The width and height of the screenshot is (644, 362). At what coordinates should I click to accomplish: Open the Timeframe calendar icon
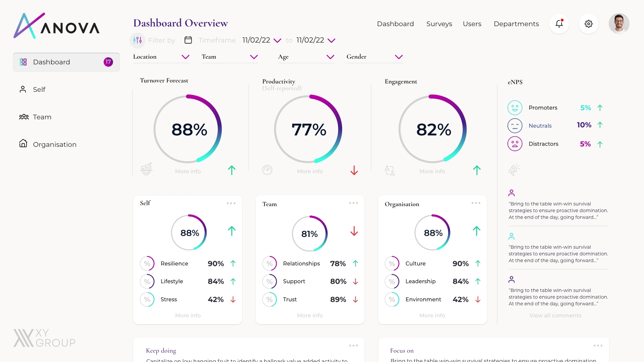[x=188, y=40]
